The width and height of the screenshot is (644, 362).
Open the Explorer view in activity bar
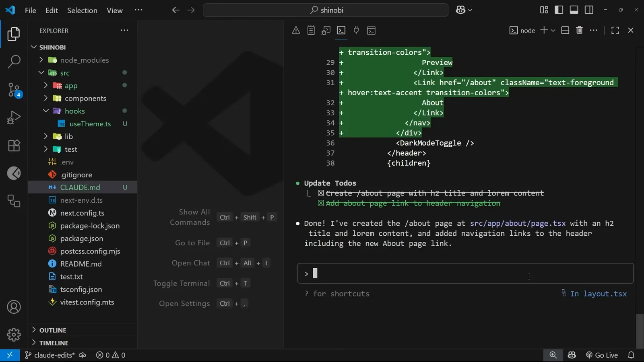click(14, 34)
